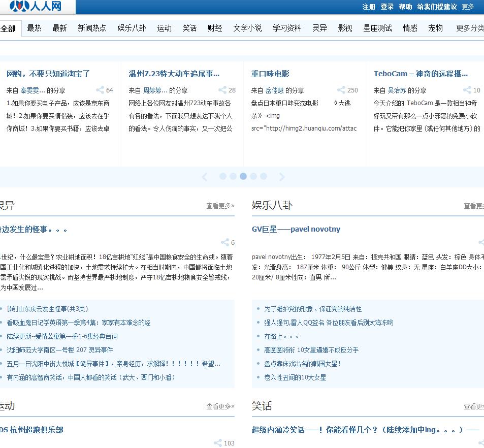
Task: Switch to 最热 tab
Action: click(34, 28)
